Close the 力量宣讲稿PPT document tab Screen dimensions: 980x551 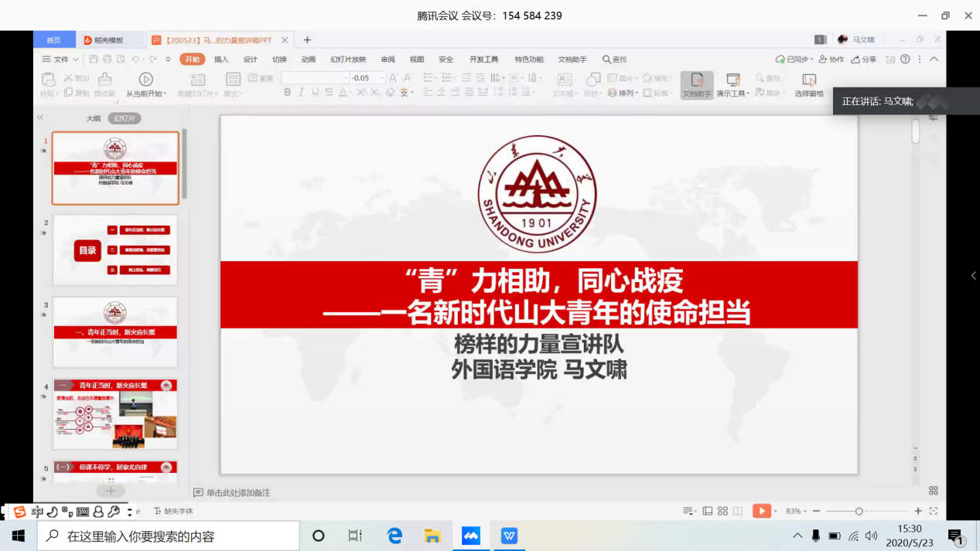click(x=285, y=40)
